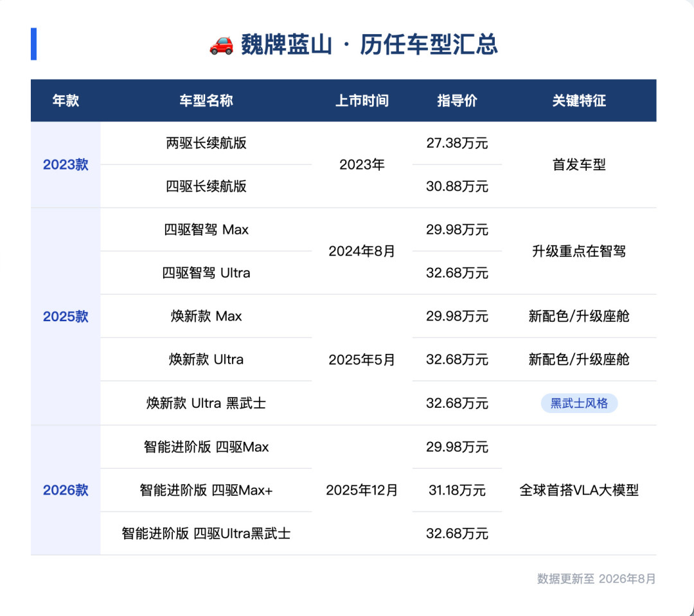Click the 2025年12月 launch date cell
Image resolution: width=694 pixels, height=616 pixels.
362,490
